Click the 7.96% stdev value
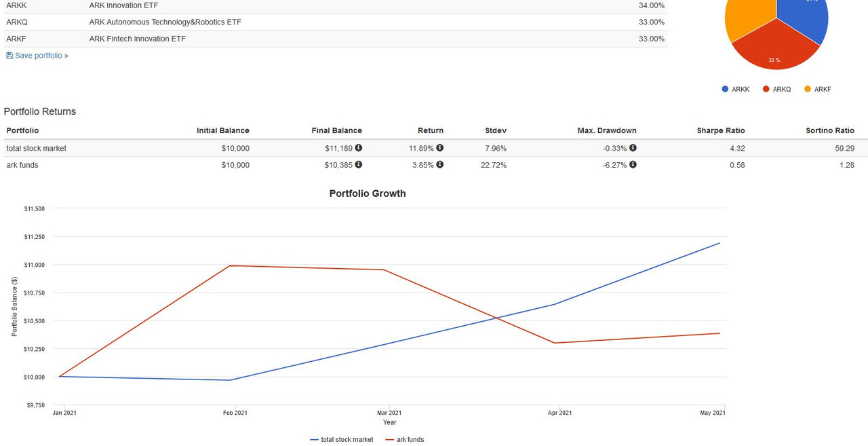Image resolution: width=868 pixels, height=446 pixels. (x=496, y=149)
